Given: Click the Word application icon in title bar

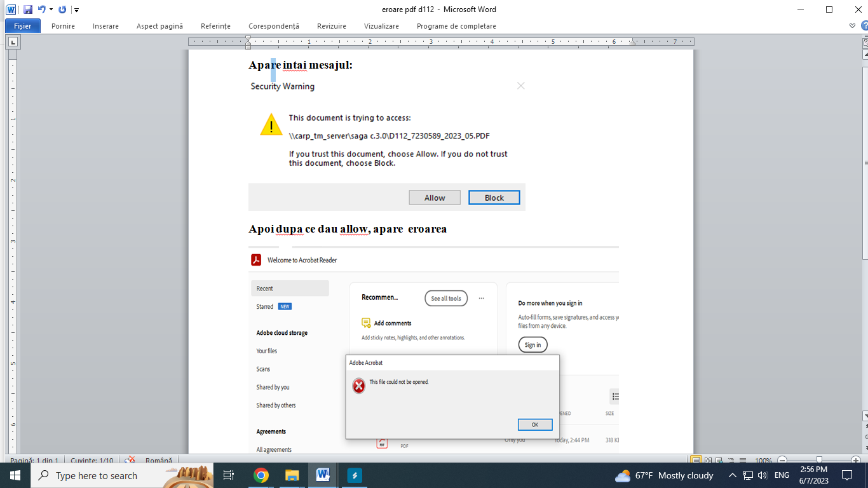Looking at the screenshot, I should tap(11, 10).
